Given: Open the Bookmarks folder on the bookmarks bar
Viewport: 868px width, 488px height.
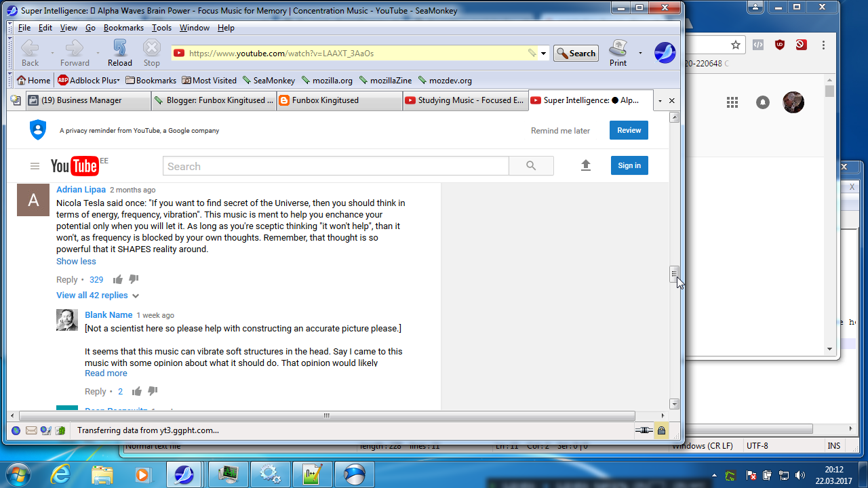Looking at the screenshot, I should tap(151, 80).
